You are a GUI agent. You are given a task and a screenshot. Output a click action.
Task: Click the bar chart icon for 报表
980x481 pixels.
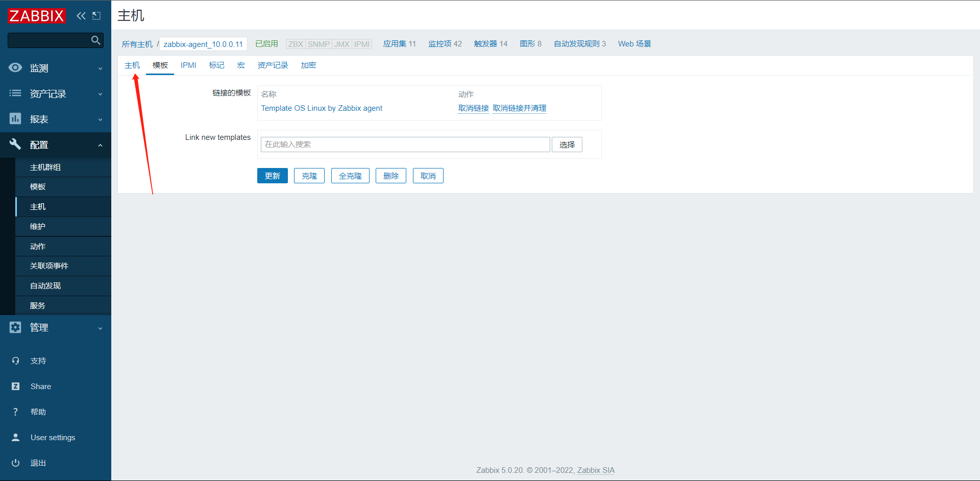coord(15,119)
